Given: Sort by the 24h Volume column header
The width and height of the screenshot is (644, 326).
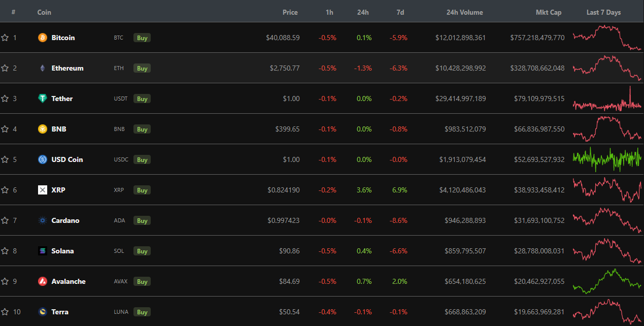Looking at the screenshot, I should tap(464, 12).
